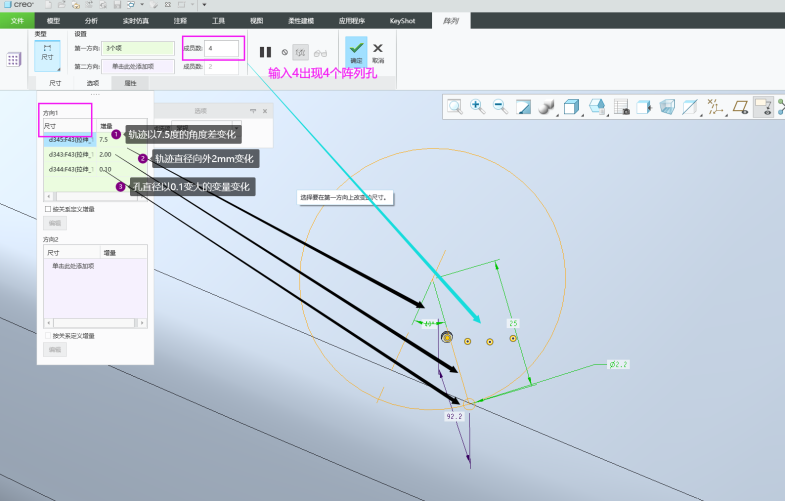Click the green 确定 checkmark to confirm pattern

(356, 50)
